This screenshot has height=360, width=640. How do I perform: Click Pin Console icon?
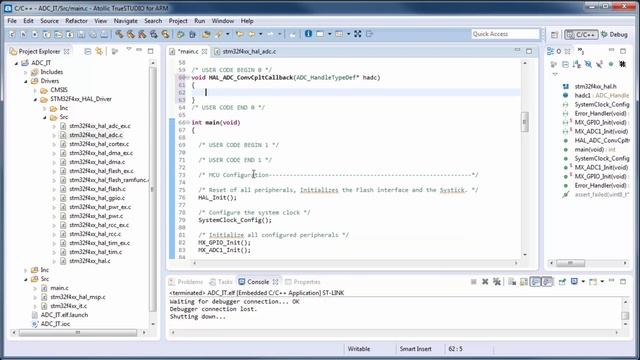click(562, 282)
